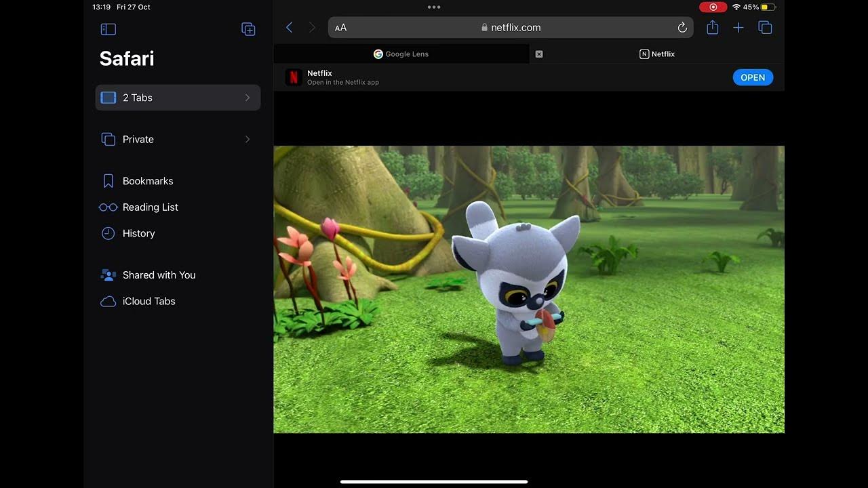
Task: Click the Netflix app logo in the banner
Action: coord(294,77)
